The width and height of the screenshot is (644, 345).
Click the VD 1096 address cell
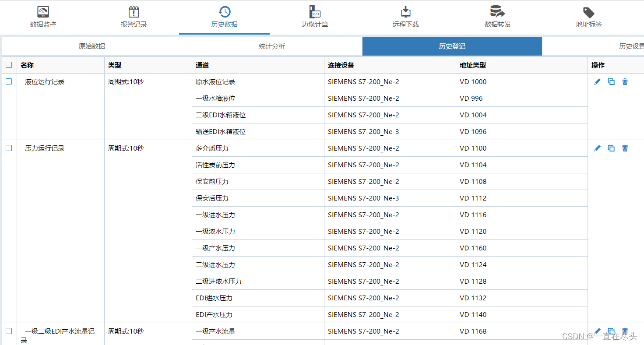(x=521, y=132)
